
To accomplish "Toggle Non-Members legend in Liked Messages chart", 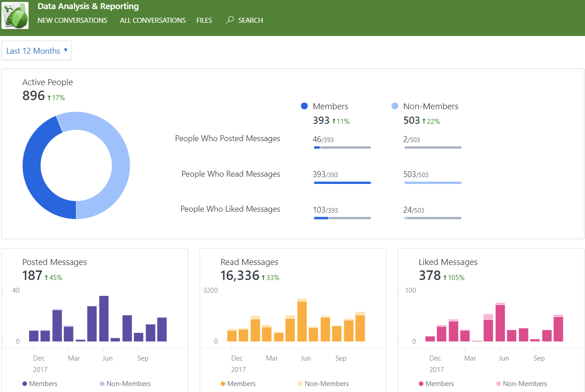I will point(521,384).
